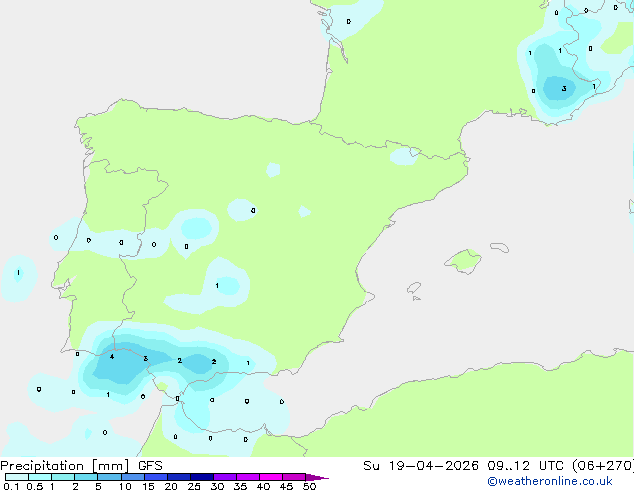Click the '4' precipitation value on the map
The width and height of the screenshot is (634, 490).
click(x=112, y=357)
